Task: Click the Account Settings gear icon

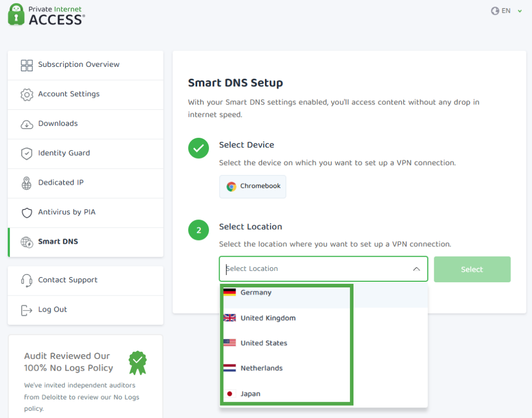Action: [x=27, y=95]
